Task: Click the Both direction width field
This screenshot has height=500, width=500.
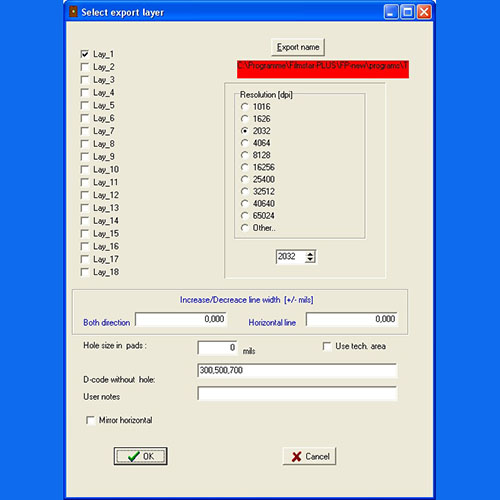Action: pos(181,319)
